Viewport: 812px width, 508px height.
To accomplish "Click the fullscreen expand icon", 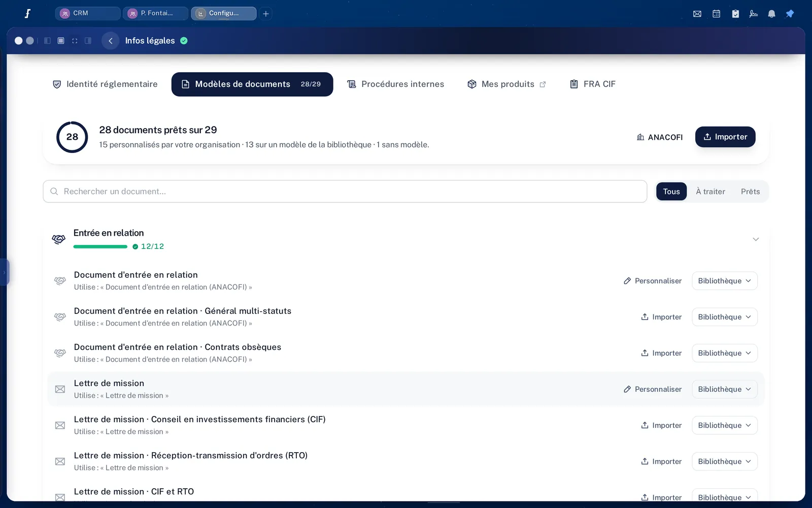I will [75, 41].
